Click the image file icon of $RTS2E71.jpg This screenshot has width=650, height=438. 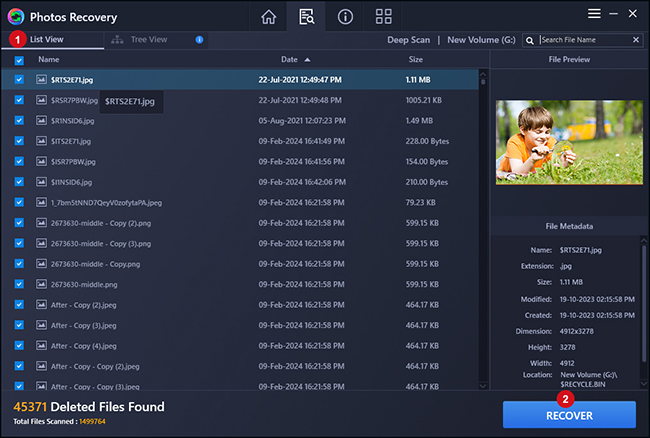click(x=40, y=79)
